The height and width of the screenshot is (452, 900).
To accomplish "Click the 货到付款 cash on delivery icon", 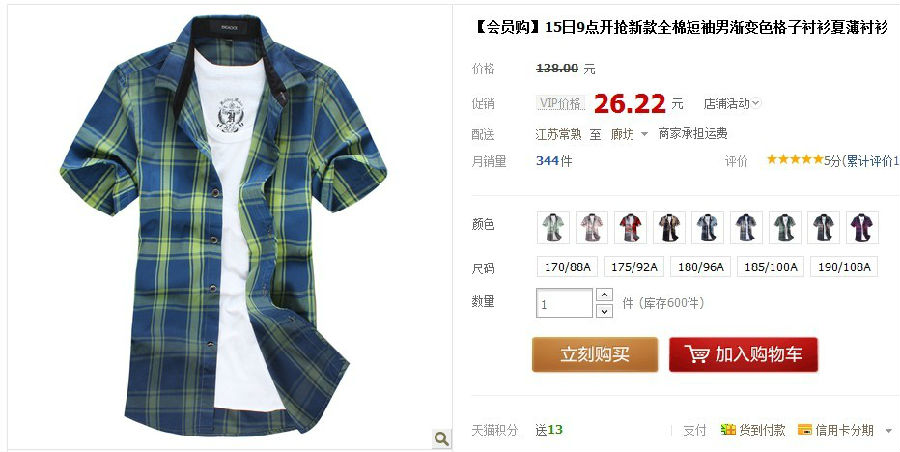I will pos(728,430).
